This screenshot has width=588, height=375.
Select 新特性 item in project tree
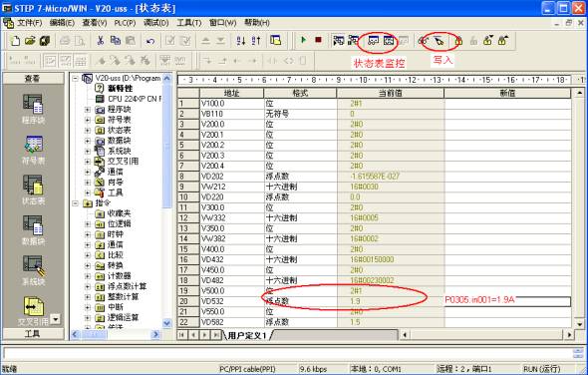pos(120,89)
